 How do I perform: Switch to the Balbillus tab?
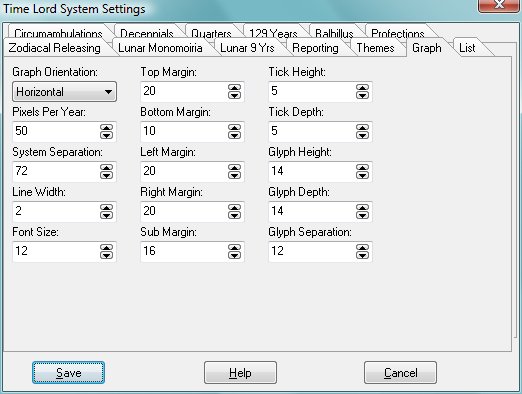(x=334, y=32)
